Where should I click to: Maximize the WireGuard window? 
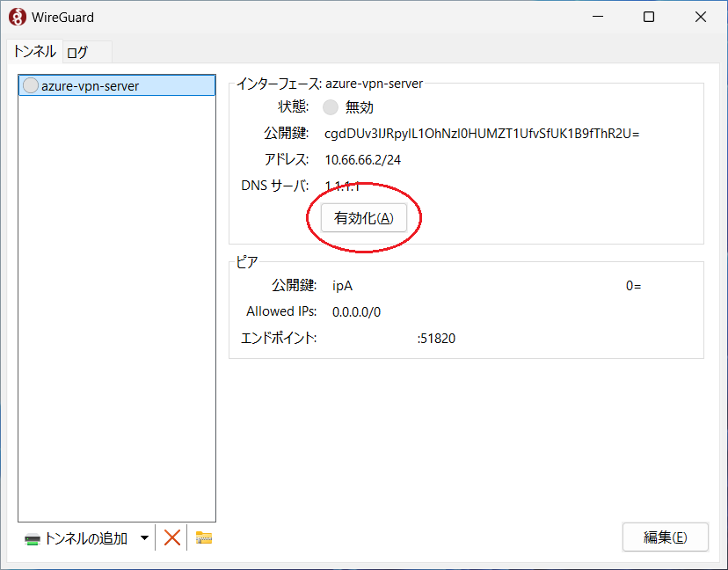pyautogui.click(x=648, y=17)
